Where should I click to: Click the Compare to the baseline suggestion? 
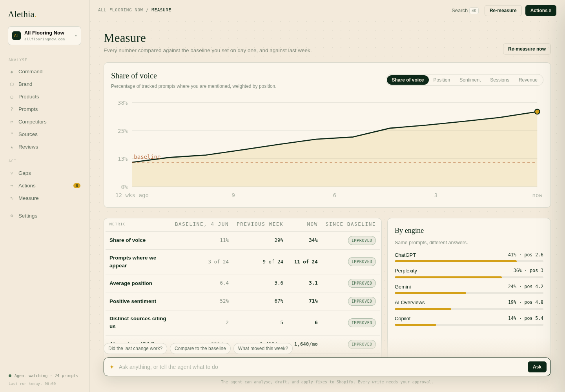click(200, 348)
